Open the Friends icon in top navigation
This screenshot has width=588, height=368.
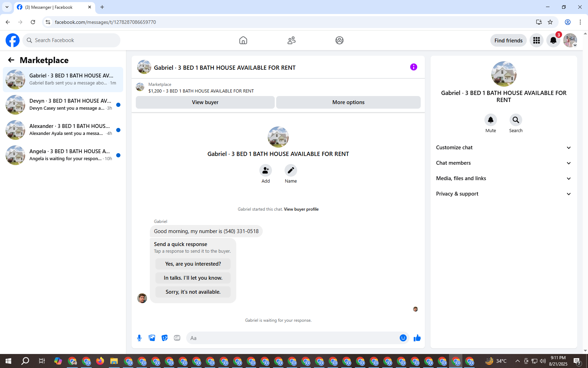click(x=292, y=40)
